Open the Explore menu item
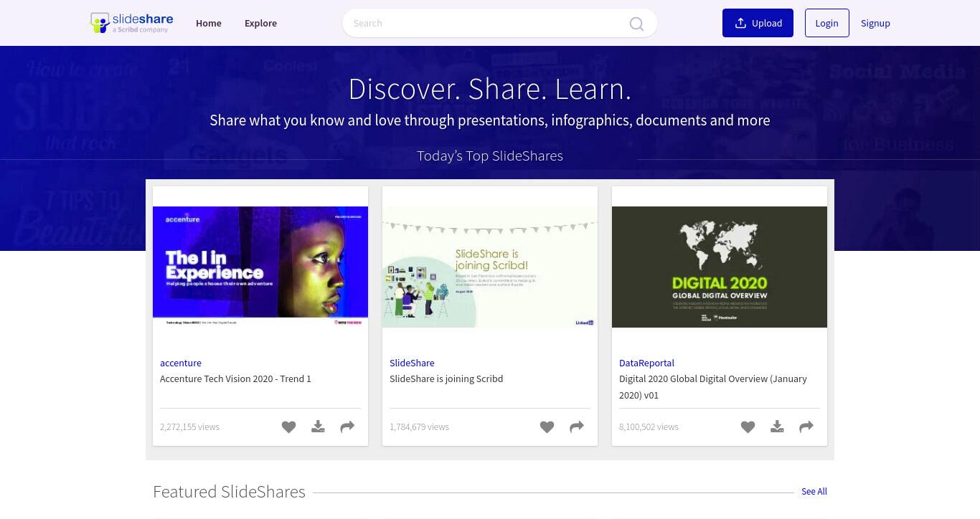The height and width of the screenshot is (519, 980). 260,23
